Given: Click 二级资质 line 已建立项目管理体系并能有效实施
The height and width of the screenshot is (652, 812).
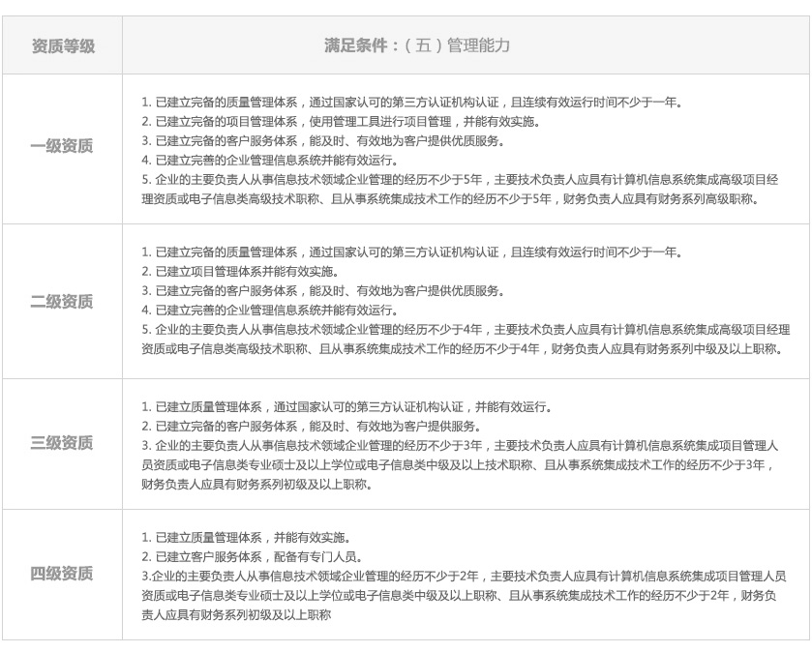Looking at the screenshot, I should click(x=245, y=272).
